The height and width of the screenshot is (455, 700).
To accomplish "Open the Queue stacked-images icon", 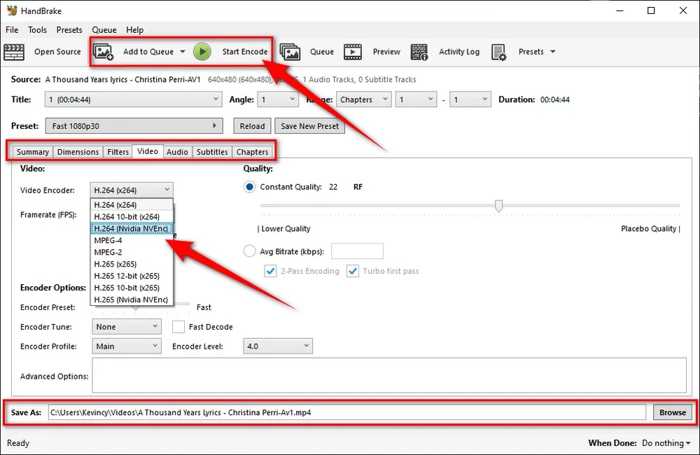I will click(290, 52).
